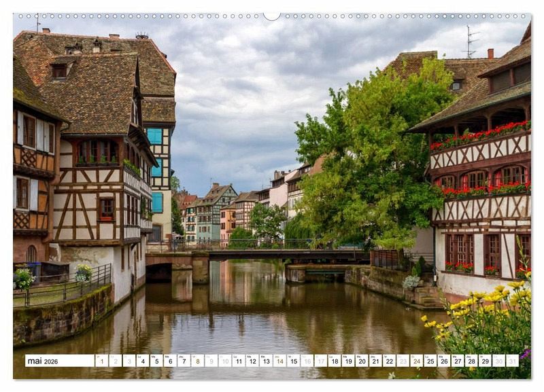Viewport: 544px width, 392px height.
Task: Select day 3 in the calendar strip
Action: (x=129, y=361)
